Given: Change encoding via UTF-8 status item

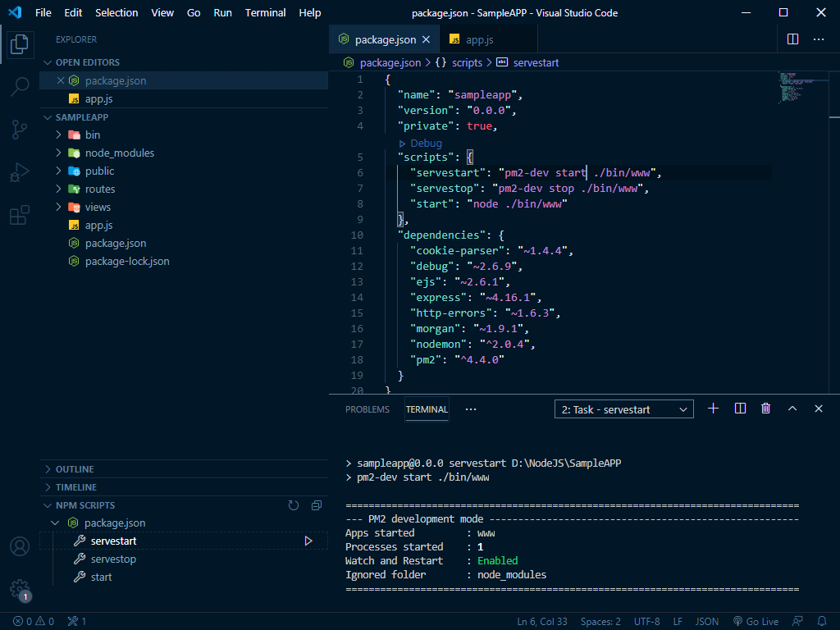Looking at the screenshot, I should point(646,622).
